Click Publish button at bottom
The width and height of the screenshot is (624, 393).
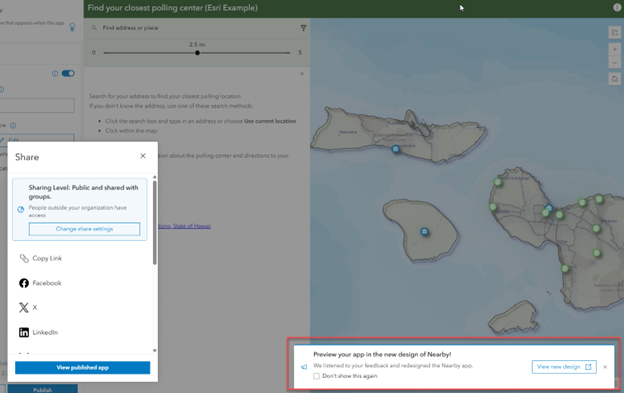43,389
